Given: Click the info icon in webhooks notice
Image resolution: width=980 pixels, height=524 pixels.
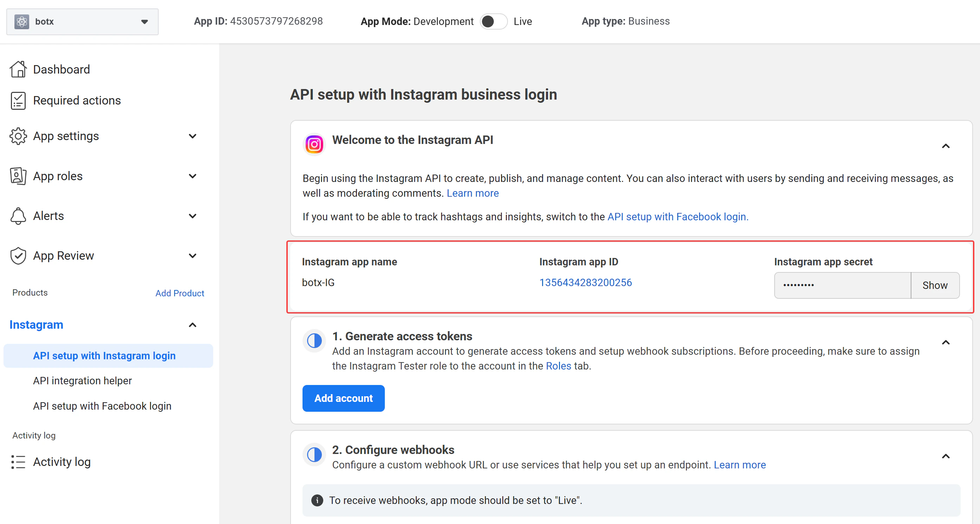Looking at the screenshot, I should coord(317,500).
